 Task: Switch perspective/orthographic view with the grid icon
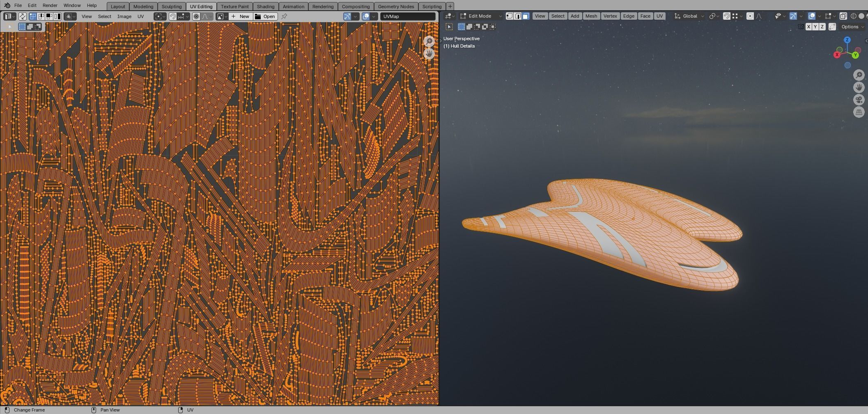pyautogui.click(x=859, y=112)
